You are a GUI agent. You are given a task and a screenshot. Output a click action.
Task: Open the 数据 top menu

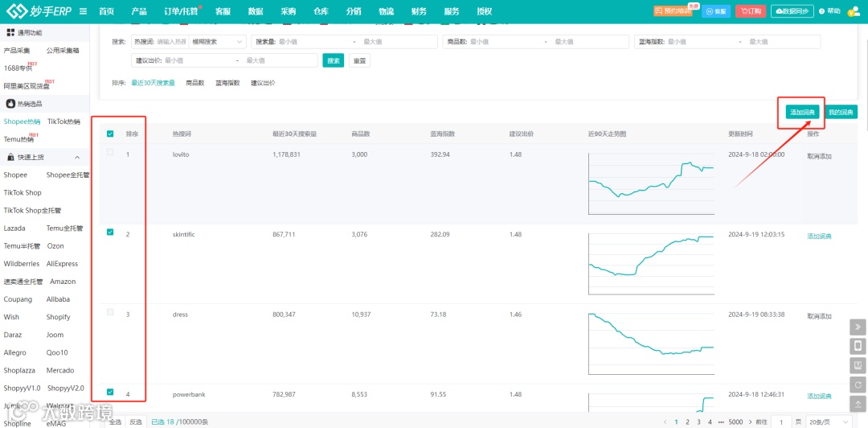[256, 11]
